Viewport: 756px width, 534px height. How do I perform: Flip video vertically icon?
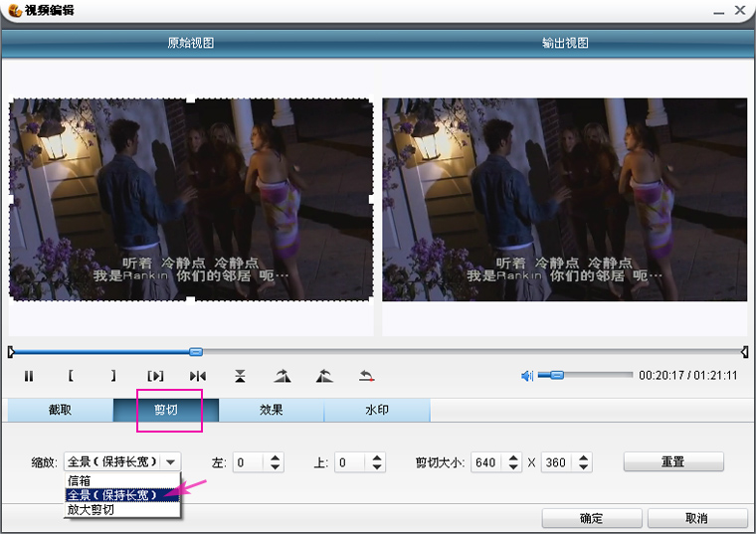pos(240,376)
